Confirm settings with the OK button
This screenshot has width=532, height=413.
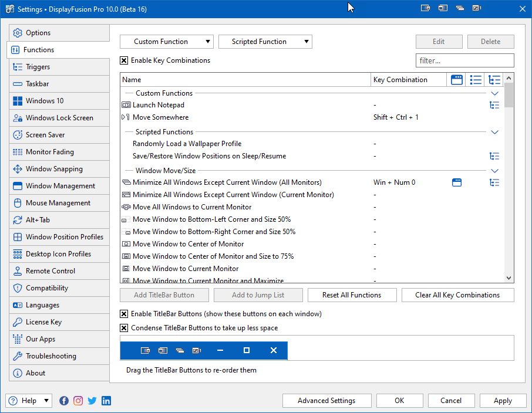[x=400, y=401]
